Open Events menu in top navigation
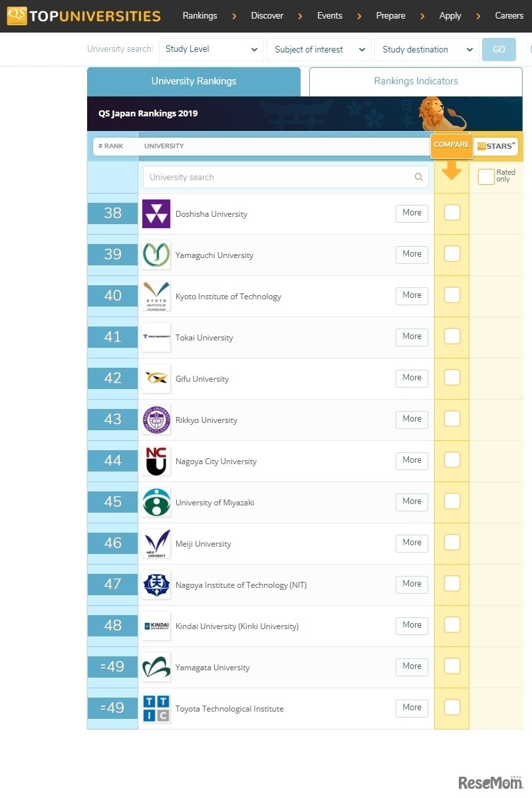532x798 pixels. pyautogui.click(x=330, y=15)
